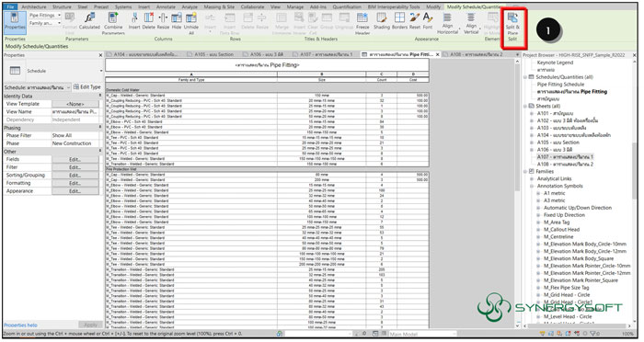This screenshot has height=342, width=644.
Task: Click Edit button for Appearance
Action: tap(75, 191)
